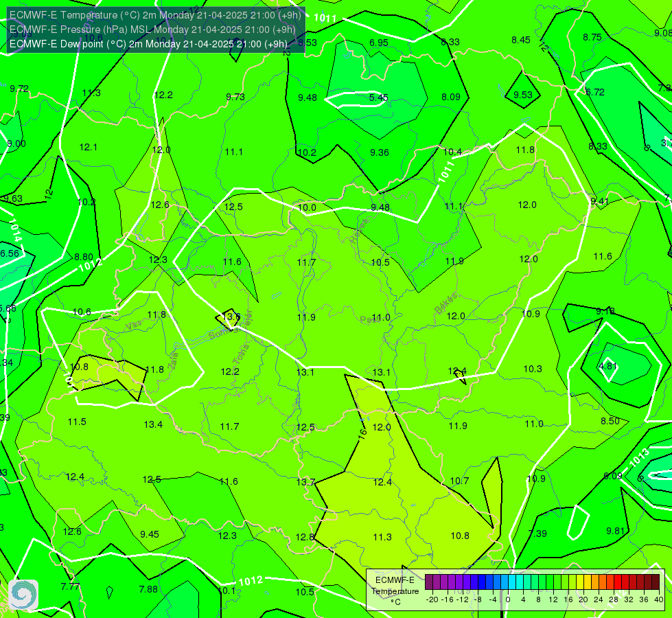Click the 10.3 temperature value
The image size is (672, 618).
coord(533,369)
